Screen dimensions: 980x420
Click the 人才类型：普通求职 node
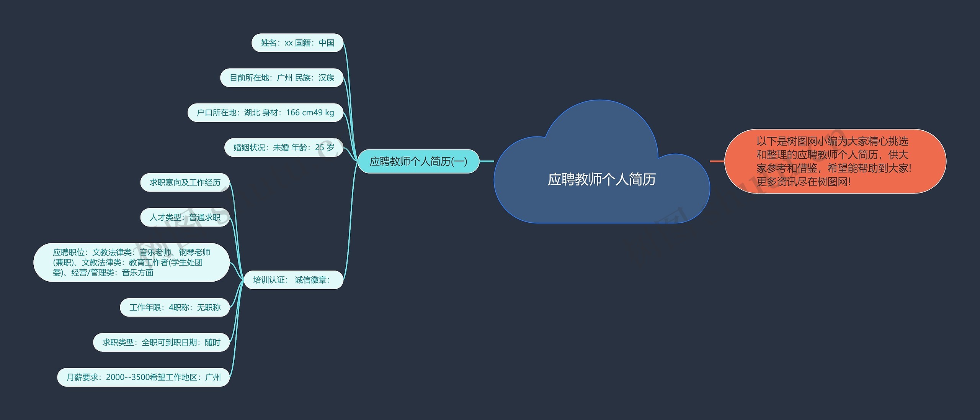[x=185, y=217]
